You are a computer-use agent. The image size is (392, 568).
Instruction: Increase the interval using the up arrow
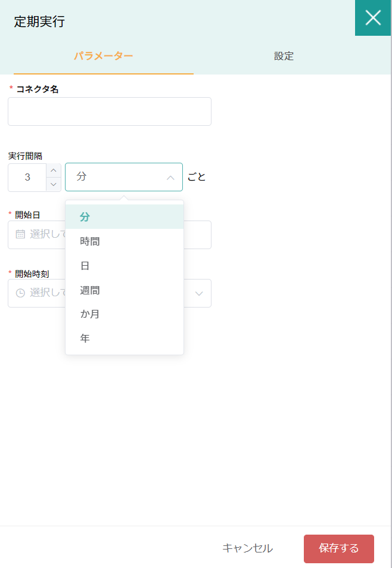[54, 170]
